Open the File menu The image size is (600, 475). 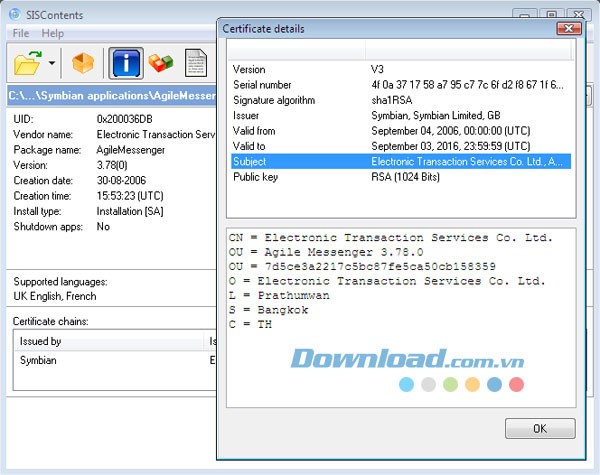[21, 33]
